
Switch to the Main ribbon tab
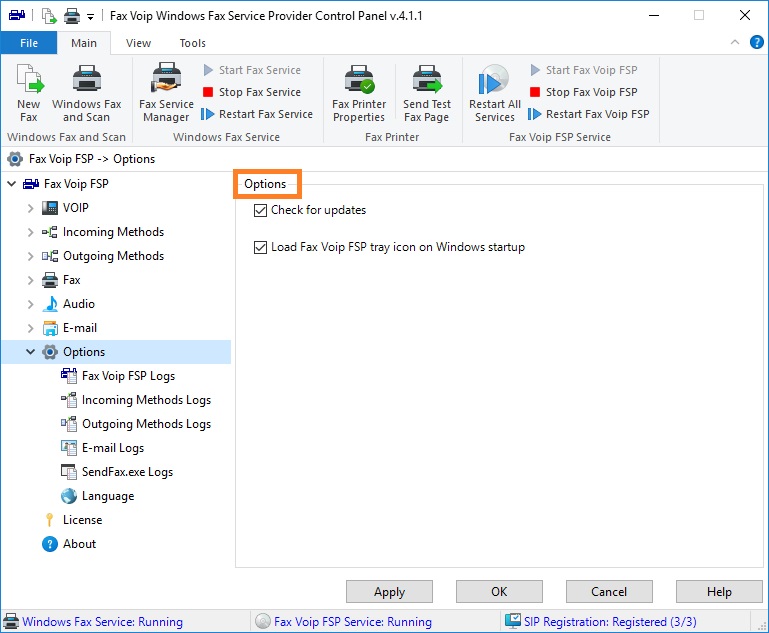pyautogui.click(x=84, y=43)
